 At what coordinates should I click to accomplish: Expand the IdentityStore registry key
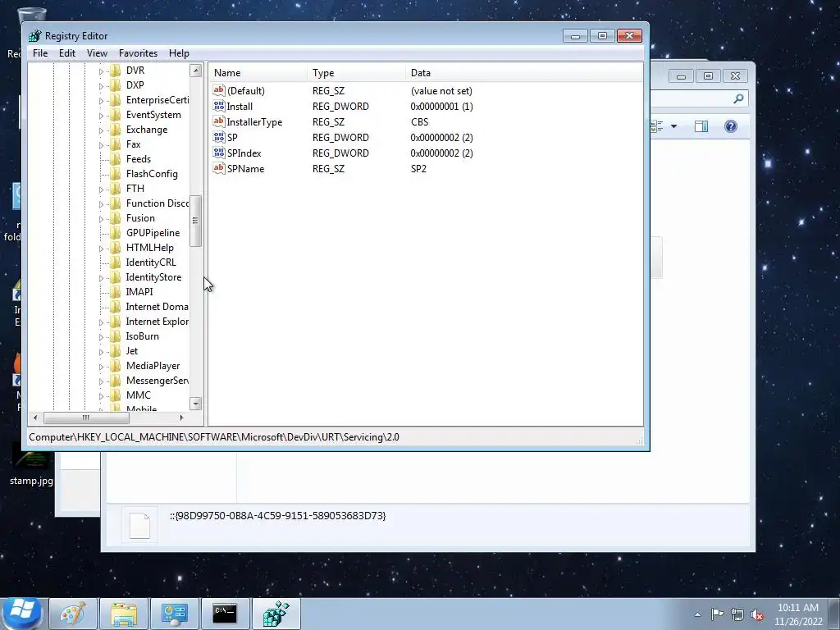(101, 277)
